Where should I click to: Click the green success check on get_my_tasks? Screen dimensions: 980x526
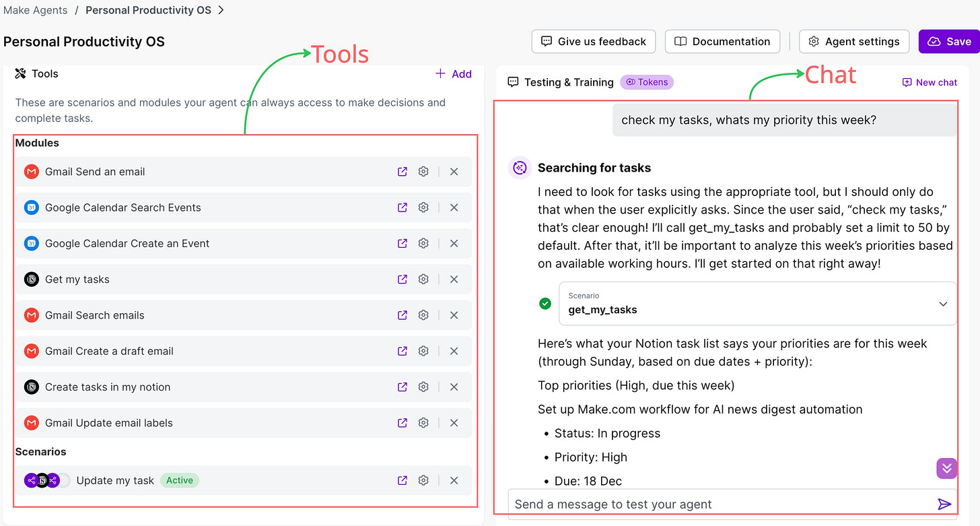tap(545, 304)
